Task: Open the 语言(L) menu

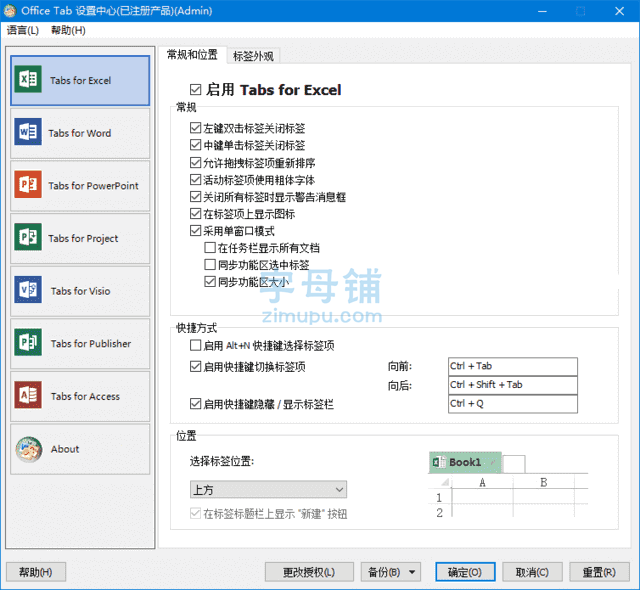Action: point(23,30)
